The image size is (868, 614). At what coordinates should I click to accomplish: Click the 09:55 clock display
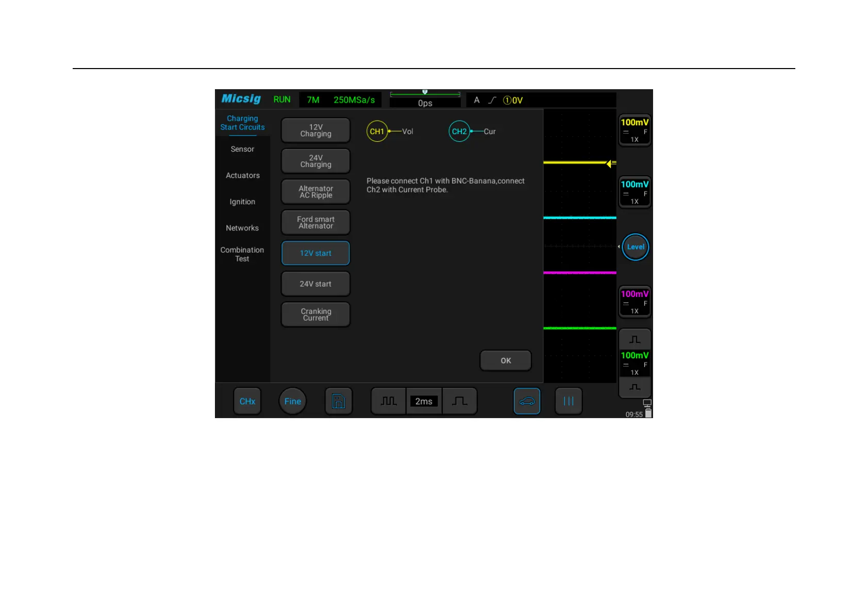[634, 414]
